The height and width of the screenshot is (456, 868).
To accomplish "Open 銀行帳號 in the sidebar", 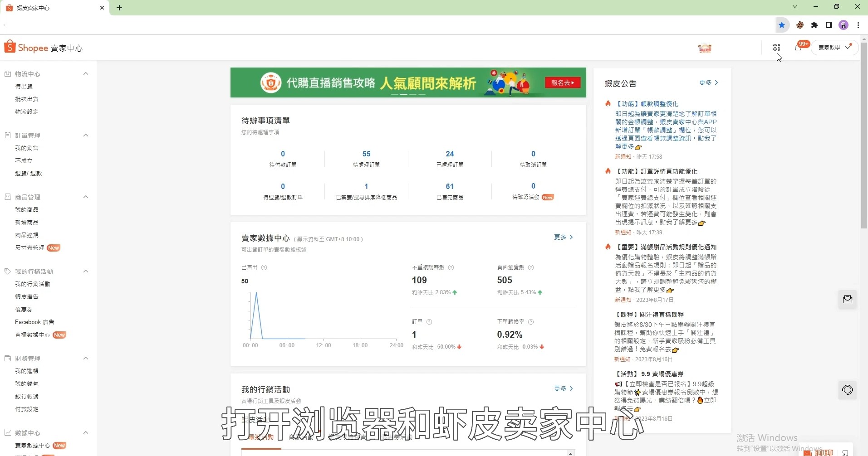I will 27,396.
